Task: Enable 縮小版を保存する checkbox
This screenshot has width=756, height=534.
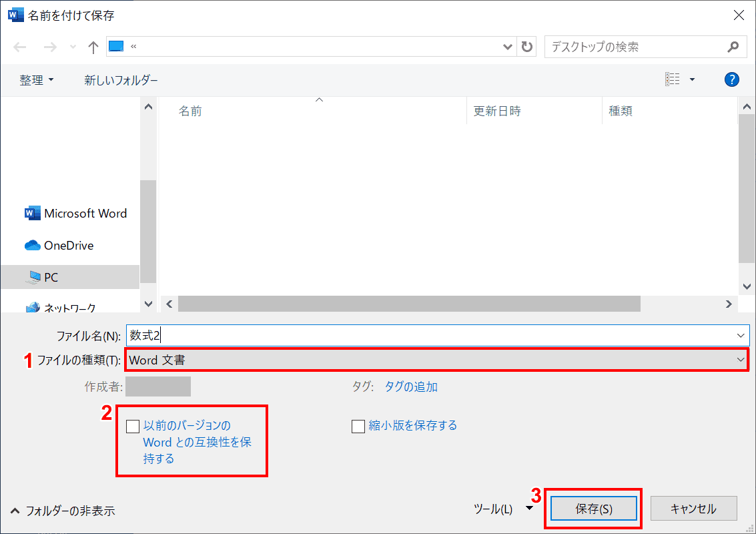Action: [358, 427]
